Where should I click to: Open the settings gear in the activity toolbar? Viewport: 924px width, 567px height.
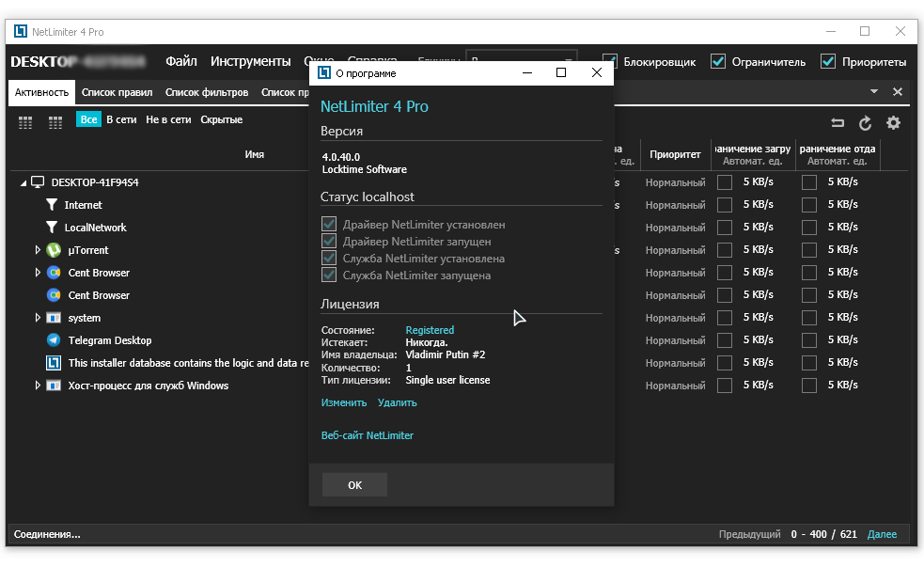[893, 122]
